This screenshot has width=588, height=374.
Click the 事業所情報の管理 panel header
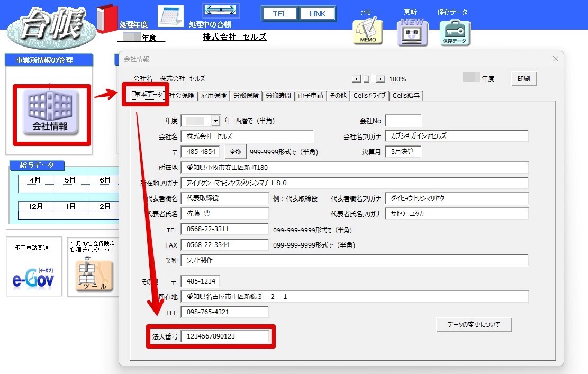[x=49, y=60]
